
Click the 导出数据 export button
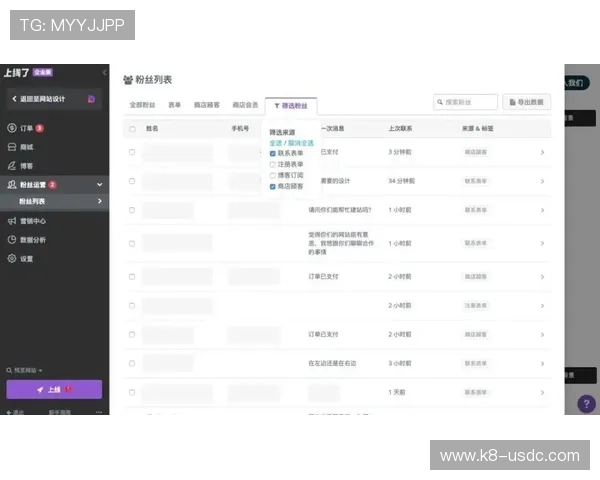(x=527, y=102)
